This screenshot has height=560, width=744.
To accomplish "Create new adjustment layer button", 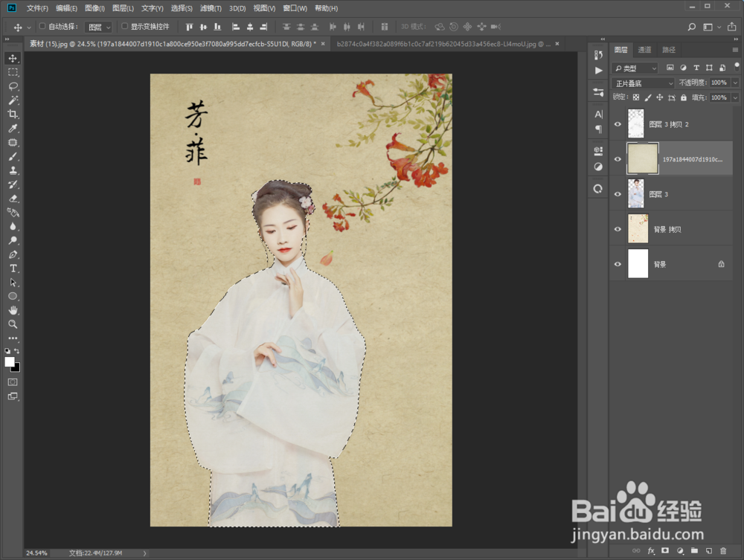I will [x=680, y=550].
